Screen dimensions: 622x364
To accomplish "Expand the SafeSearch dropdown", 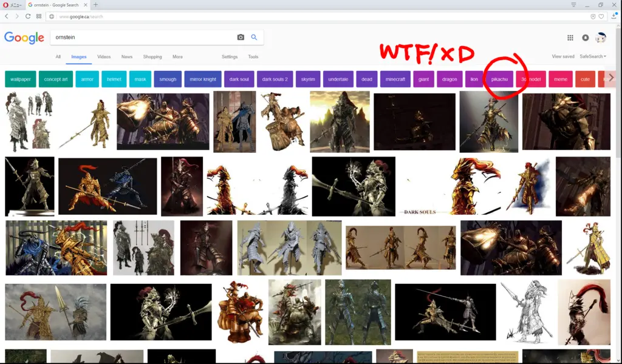I will (x=593, y=56).
